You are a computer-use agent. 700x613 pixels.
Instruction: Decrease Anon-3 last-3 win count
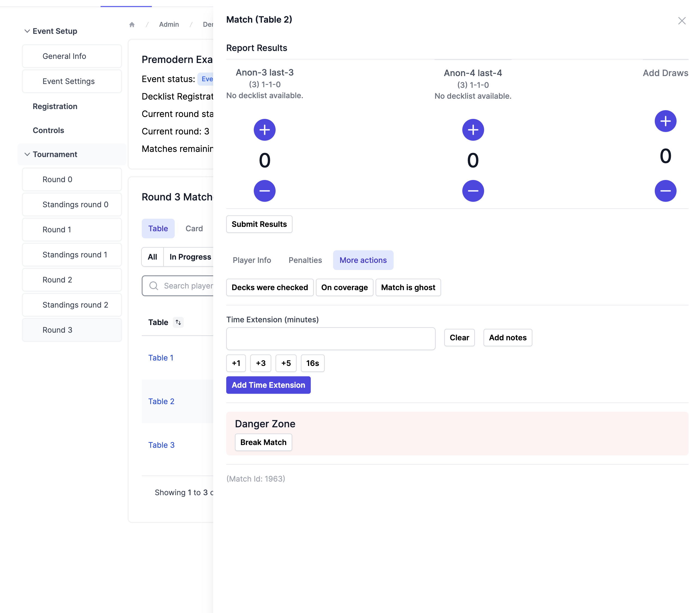point(264,191)
